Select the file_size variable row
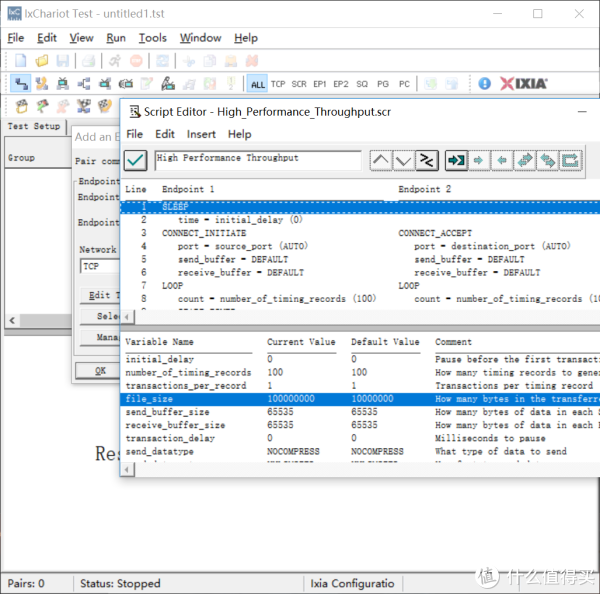 [x=360, y=399]
